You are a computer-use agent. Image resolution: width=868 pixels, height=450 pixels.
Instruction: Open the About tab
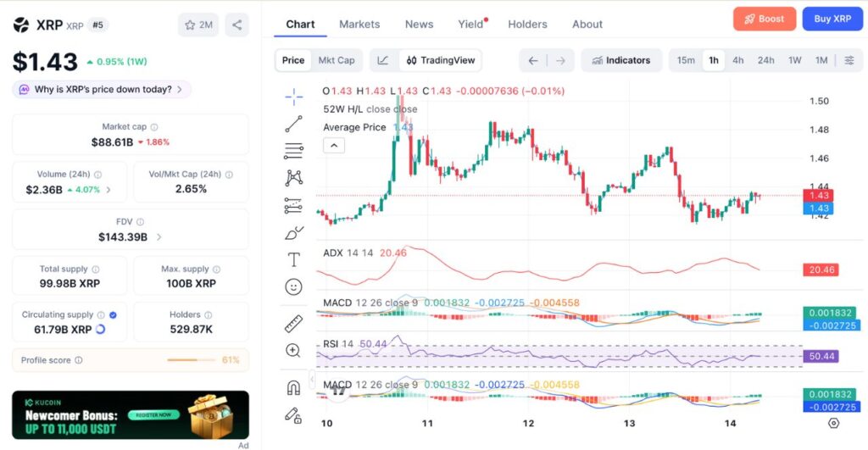point(587,25)
